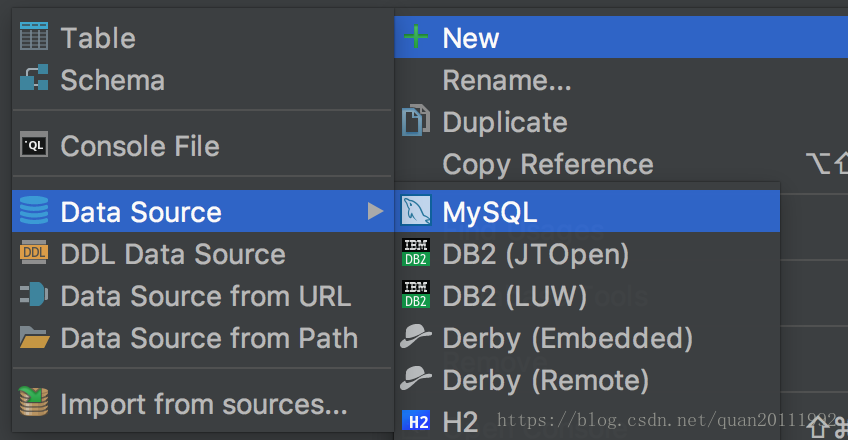The height and width of the screenshot is (440, 848).
Task: Click the IBM DB2 icon for JTOpen
Action: (x=415, y=252)
